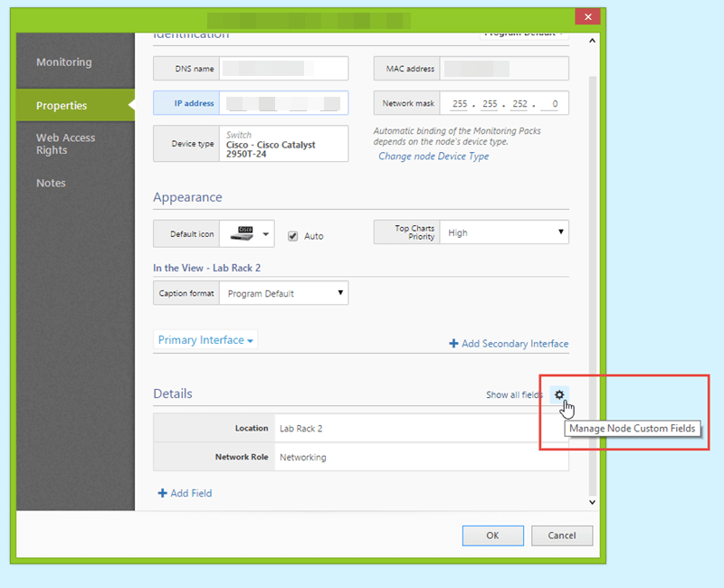Click the Cisco switch default icon preview
The height and width of the screenshot is (588, 724).
tap(240, 233)
